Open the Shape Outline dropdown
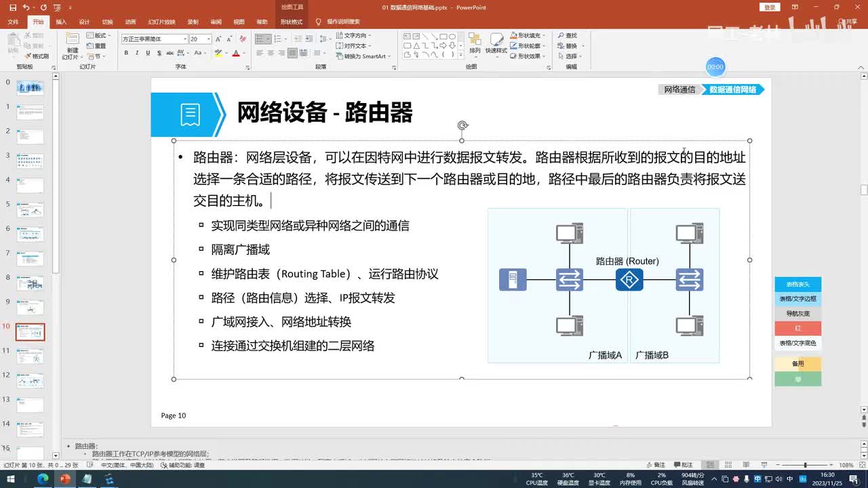 [x=528, y=45]
